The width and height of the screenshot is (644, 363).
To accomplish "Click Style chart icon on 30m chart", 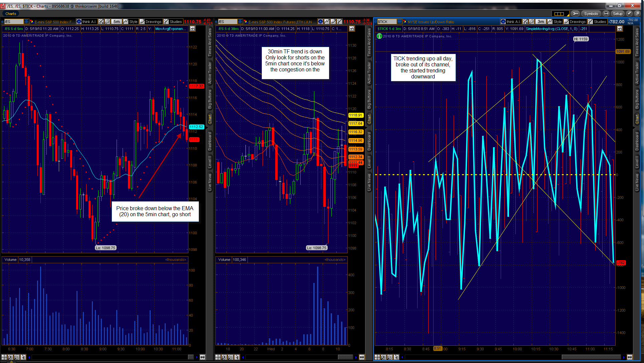I will 327,22.
